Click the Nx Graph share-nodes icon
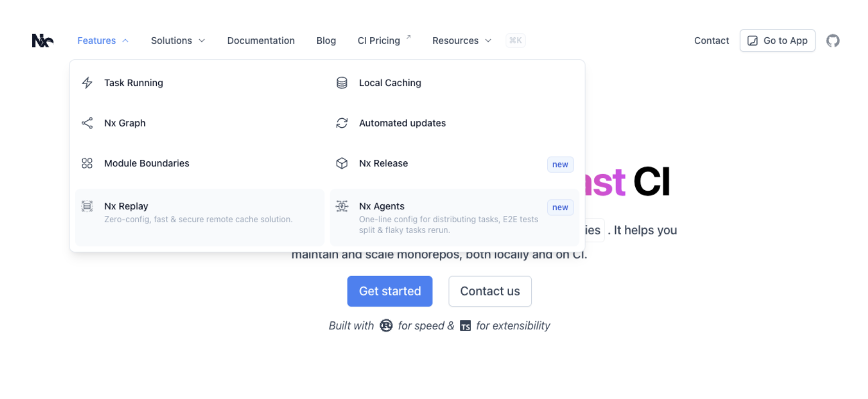This screenshot has width=868, height=399. pos(87,123)
